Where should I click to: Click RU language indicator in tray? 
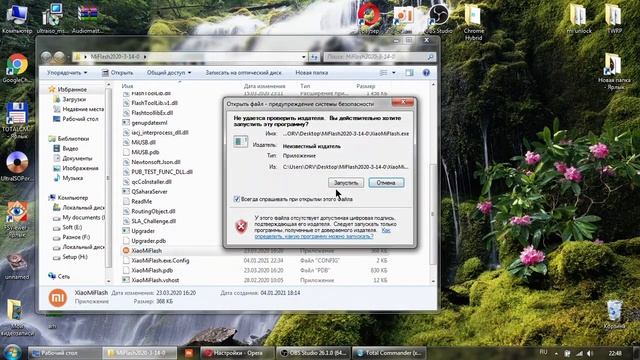(x=543, y=352)
